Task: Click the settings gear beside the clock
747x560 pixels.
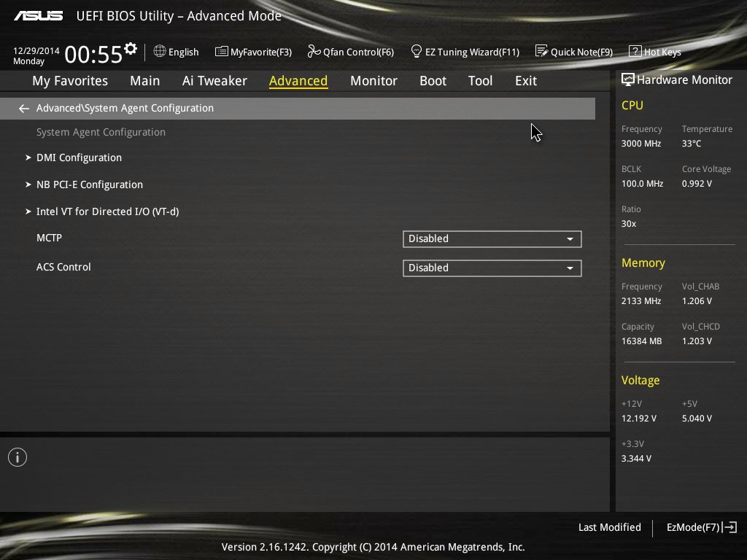Action: pyautogui.click(x=131, y=49)
